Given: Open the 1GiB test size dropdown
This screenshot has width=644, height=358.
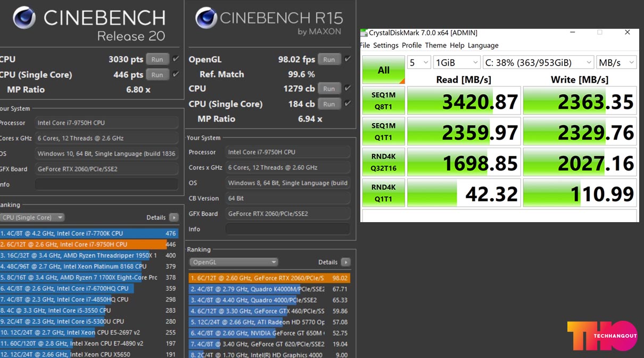Looking at the screenshot, I should pos(457,62).
